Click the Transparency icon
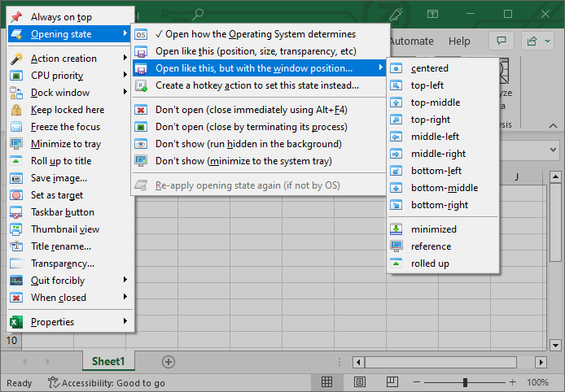Screen dimensions: 565x392 pyautogui.click(x=16, y=264)
